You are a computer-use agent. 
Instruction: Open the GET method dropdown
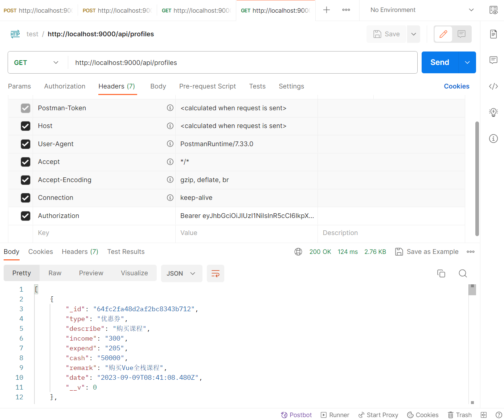(36, 63)
